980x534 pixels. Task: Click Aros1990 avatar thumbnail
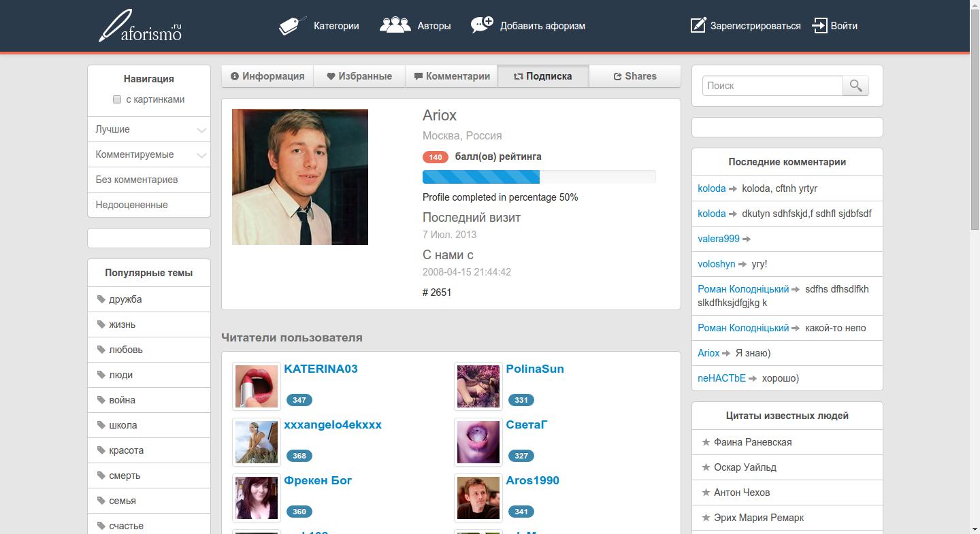tap(478, 498)
